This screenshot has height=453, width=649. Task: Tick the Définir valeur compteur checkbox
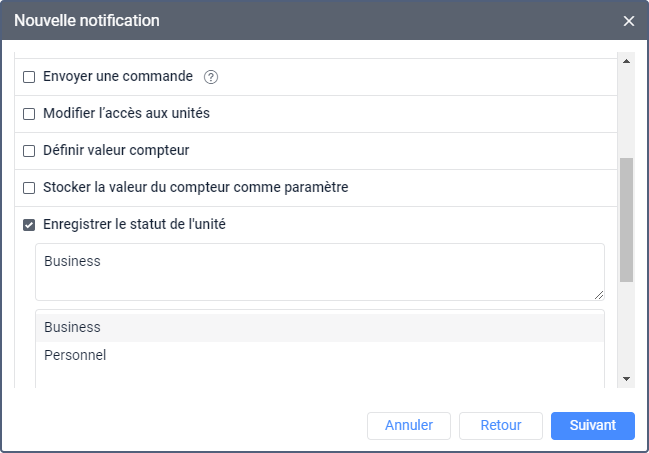pyautogui.click(x=29, y=151)
